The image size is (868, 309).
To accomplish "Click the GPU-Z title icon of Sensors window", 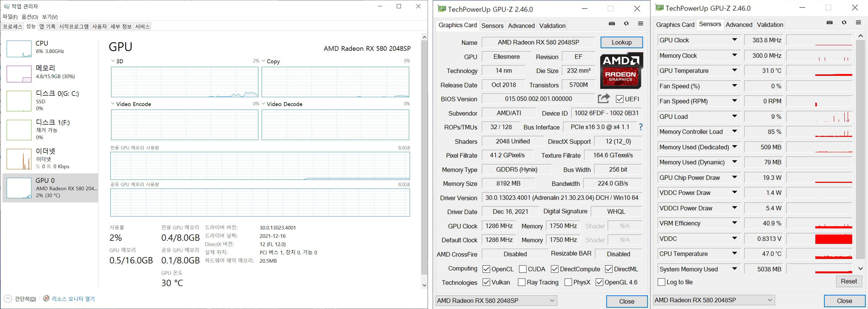I will [660, 8].
